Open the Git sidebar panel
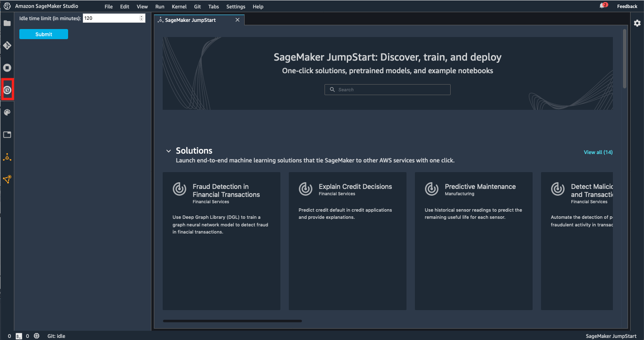Image resolution: width=644 pixels, height=340 pixels. [7, 45]
